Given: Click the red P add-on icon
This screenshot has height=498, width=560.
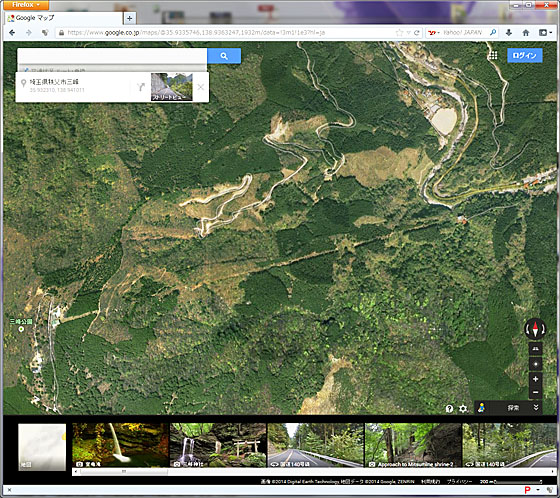Looking at the screenshot, I should pyautogui.click(x=527, y=490).
